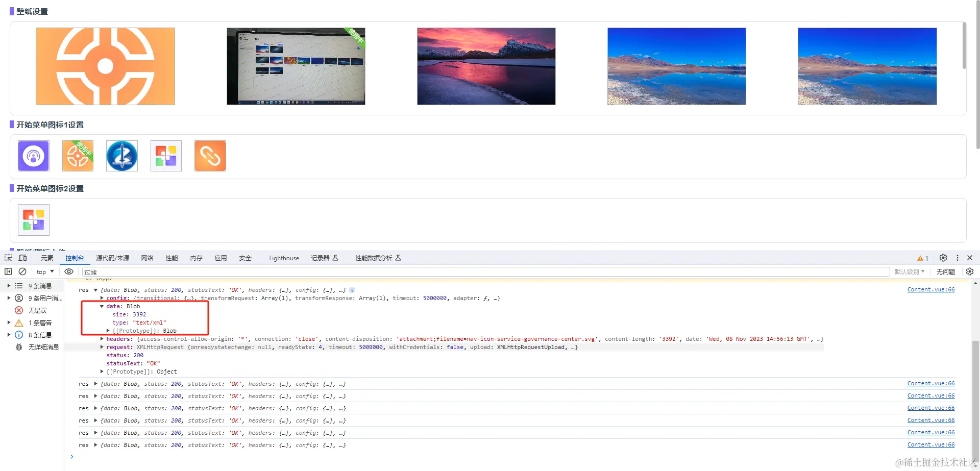
Task: Switch to the 性能数据分析 tab
Action: tap(378, 258)
